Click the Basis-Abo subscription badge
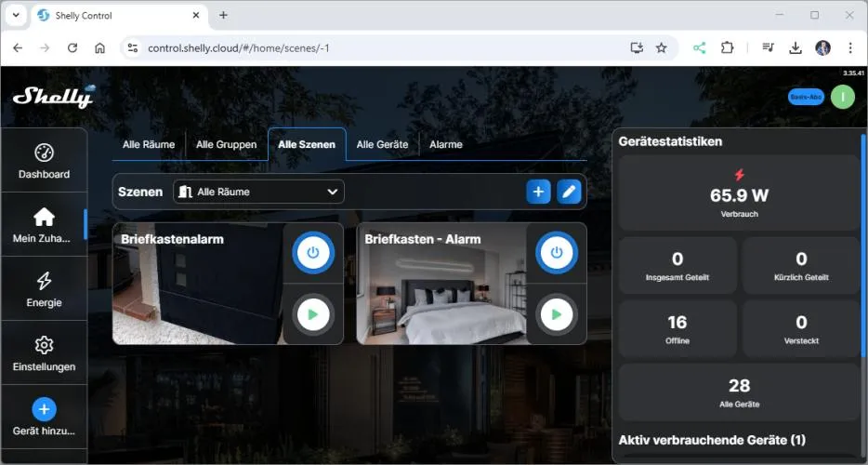 pos(805,97)
